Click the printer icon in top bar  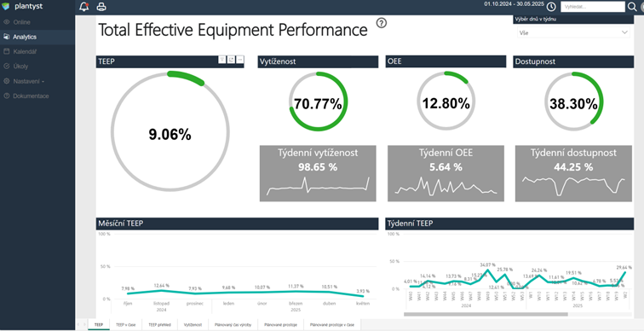101,7
